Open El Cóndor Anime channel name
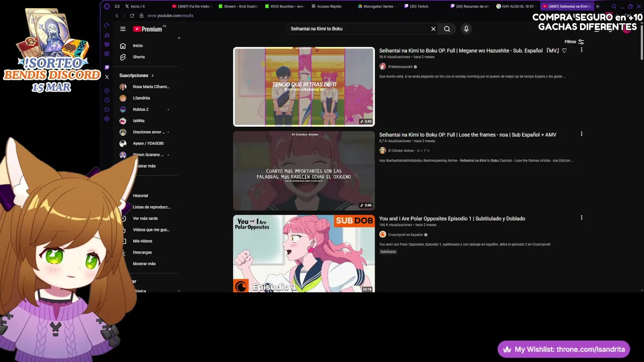 tap(409, 151)
